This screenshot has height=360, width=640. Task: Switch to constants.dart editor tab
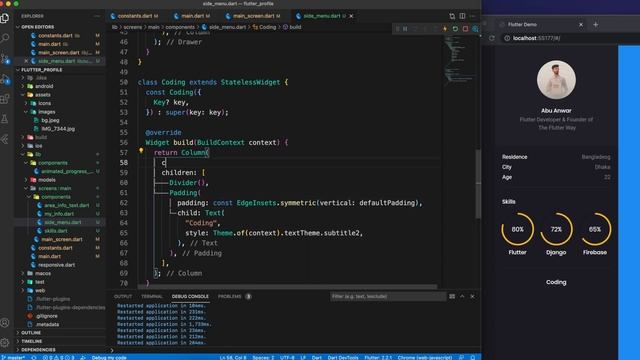point(134,16)
